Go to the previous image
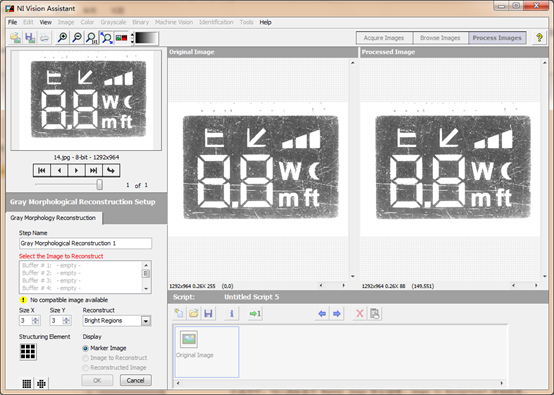Viewport: 554px width, 395px height. pyautogui.click(x=59, y=170)
